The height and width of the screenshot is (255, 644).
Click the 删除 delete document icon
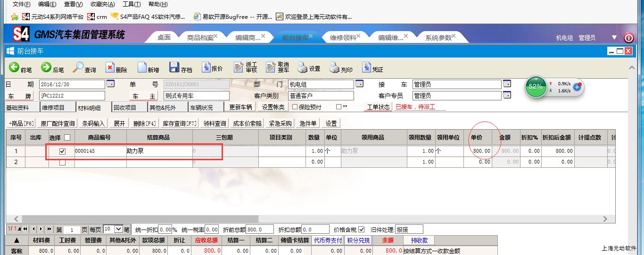[110, 68]
